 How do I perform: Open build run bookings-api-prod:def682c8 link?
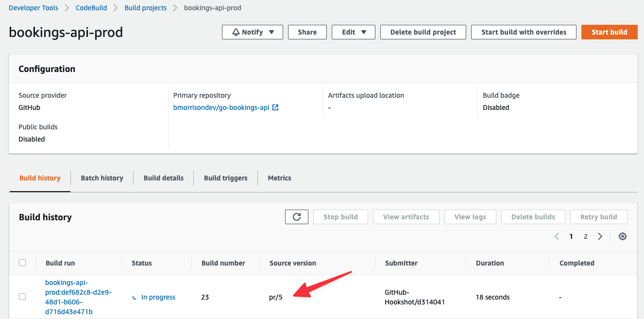[x=78, y=297]
